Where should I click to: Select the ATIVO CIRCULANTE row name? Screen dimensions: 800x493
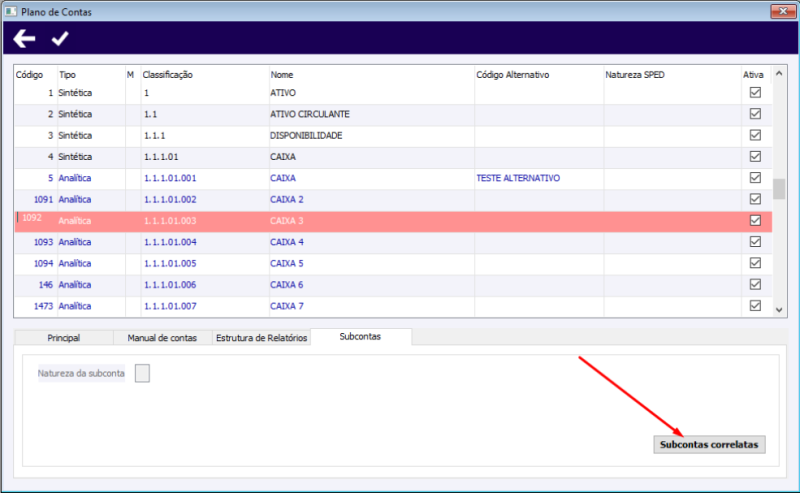click(x=310, y=114)
